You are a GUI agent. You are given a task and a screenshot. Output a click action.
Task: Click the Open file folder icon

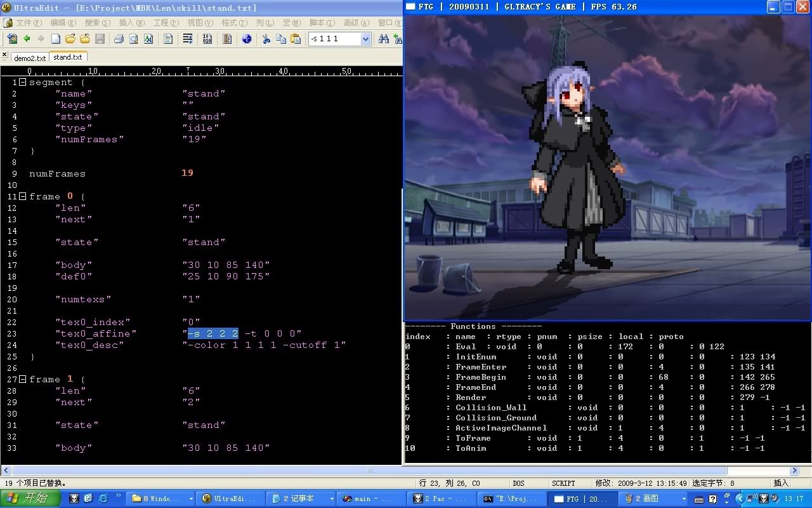point(70,39)
